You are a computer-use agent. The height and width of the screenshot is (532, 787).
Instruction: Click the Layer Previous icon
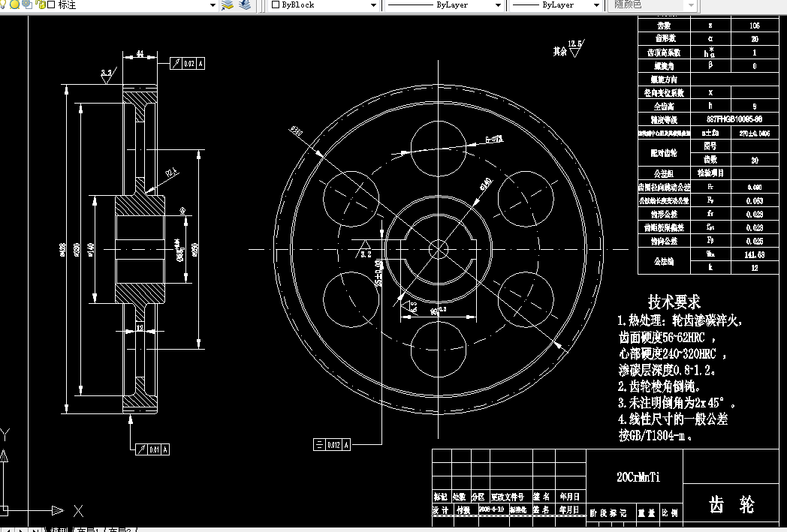(x=245, y=5)
